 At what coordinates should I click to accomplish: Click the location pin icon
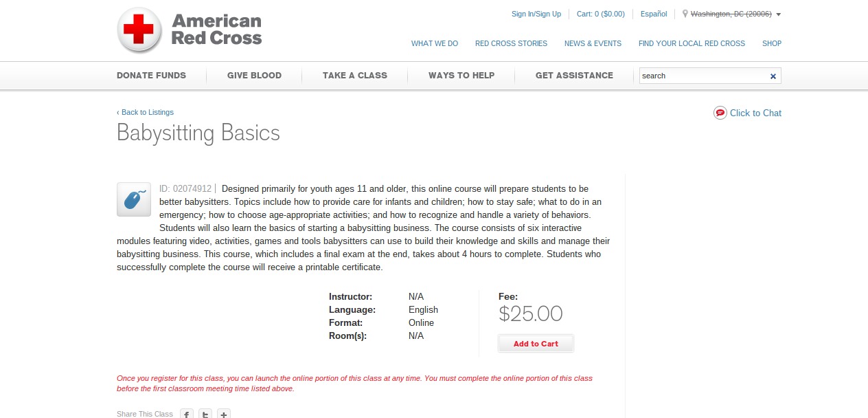685,14
